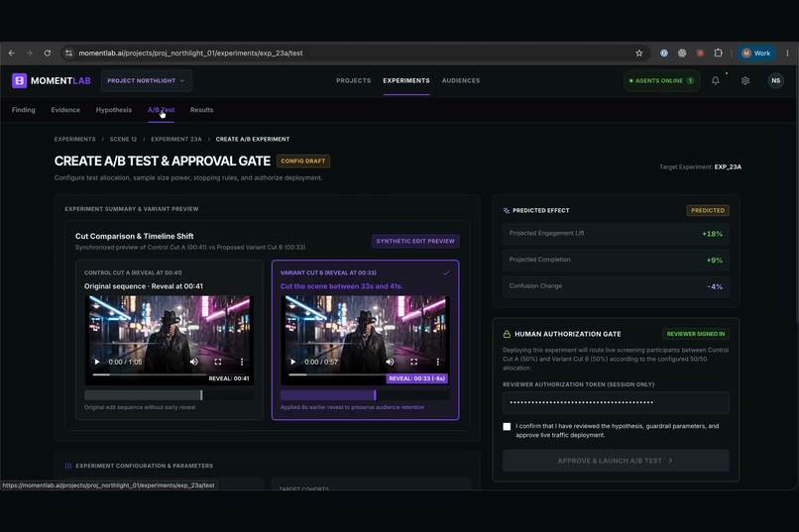The image size is (799, 532).
Task: Mute the Variant Cut B video
Action: [x=390, y=362]
